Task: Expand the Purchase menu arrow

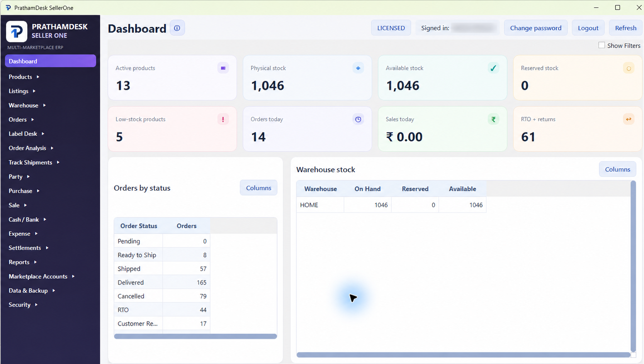Action: click(x=38, y=191)
